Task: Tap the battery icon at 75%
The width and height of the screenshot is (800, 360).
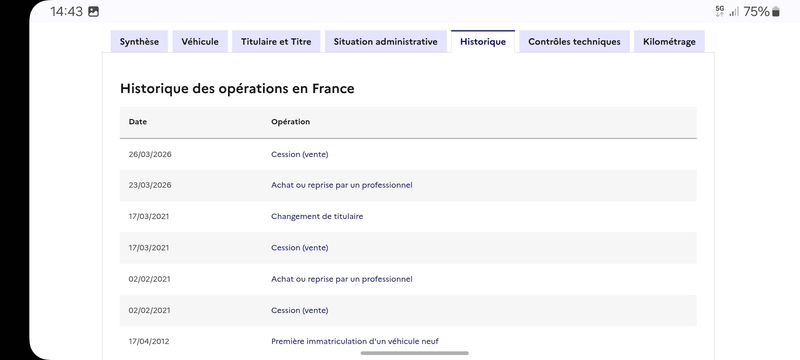Action: [x=776, y=12]
